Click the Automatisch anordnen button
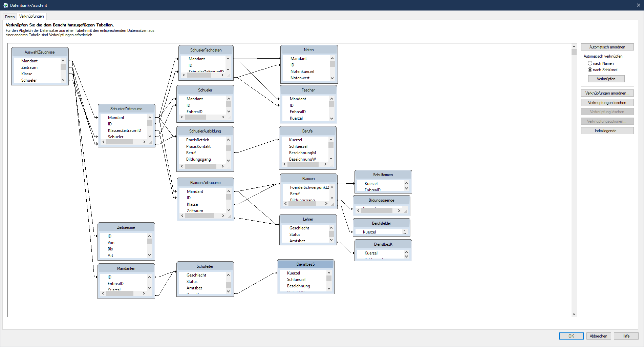This screenshot has height=347, width=644. [607, 47]
